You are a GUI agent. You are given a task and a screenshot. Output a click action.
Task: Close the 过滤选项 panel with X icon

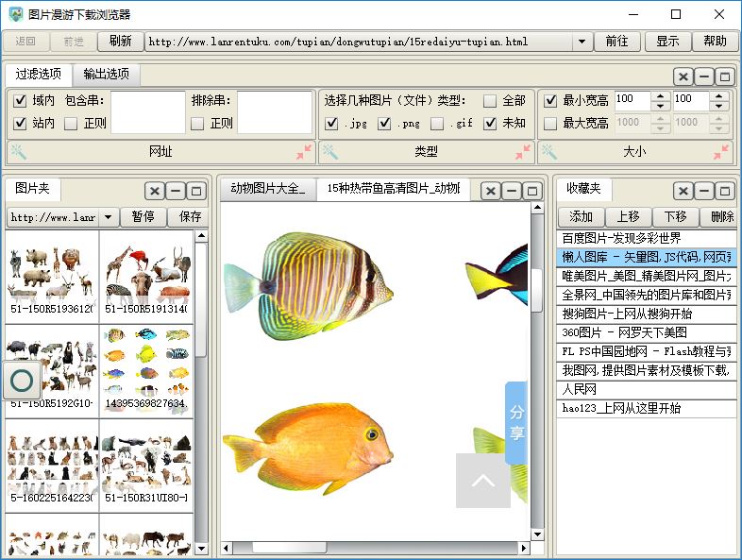(x=683, y=76)
